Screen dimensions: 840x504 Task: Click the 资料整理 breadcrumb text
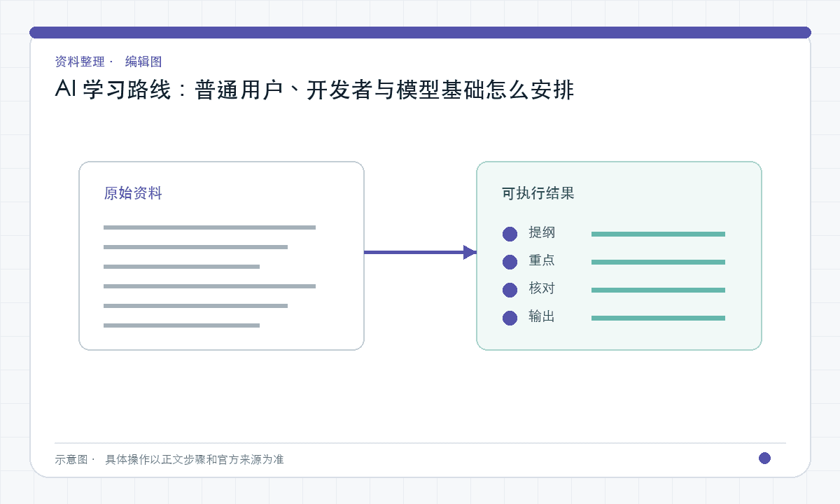click(80, 62)
